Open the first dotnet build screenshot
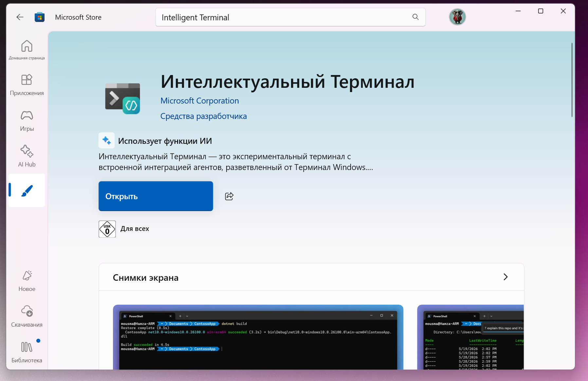 coord(258,337)
